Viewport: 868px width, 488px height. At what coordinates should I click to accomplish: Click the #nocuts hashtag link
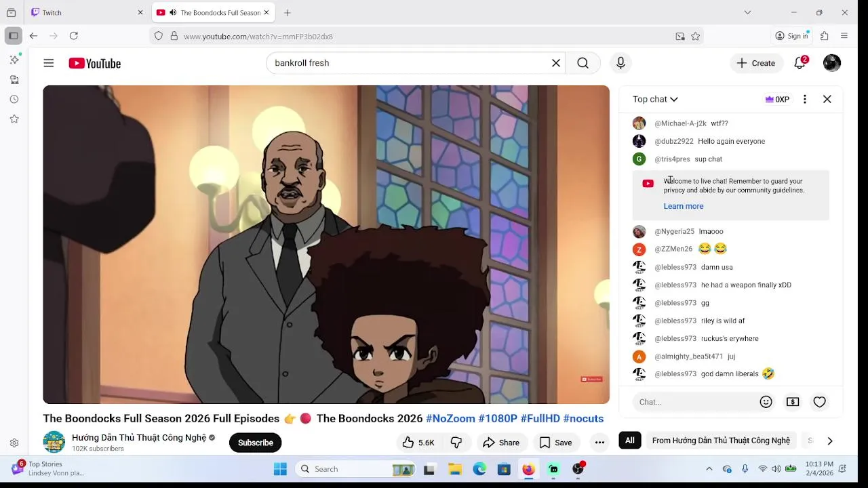583,418
